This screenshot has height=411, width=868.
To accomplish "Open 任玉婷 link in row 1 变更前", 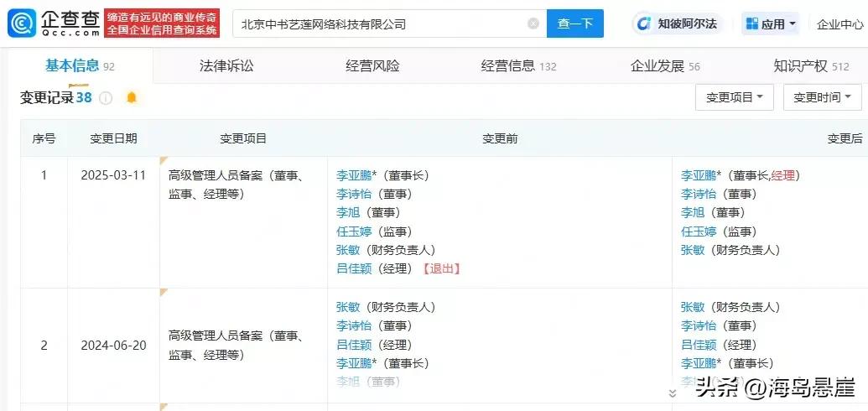I will pos(354,232).
